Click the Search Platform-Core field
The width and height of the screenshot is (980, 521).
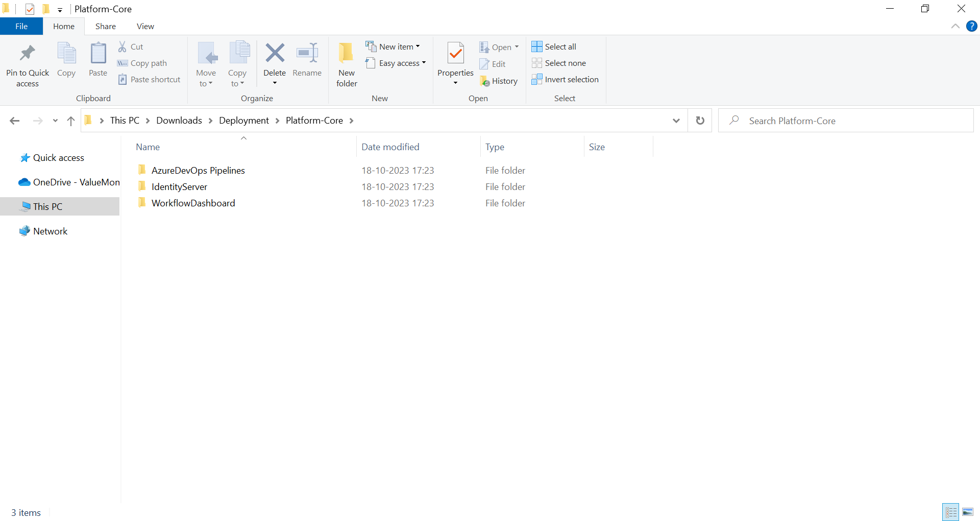[846, 121]
